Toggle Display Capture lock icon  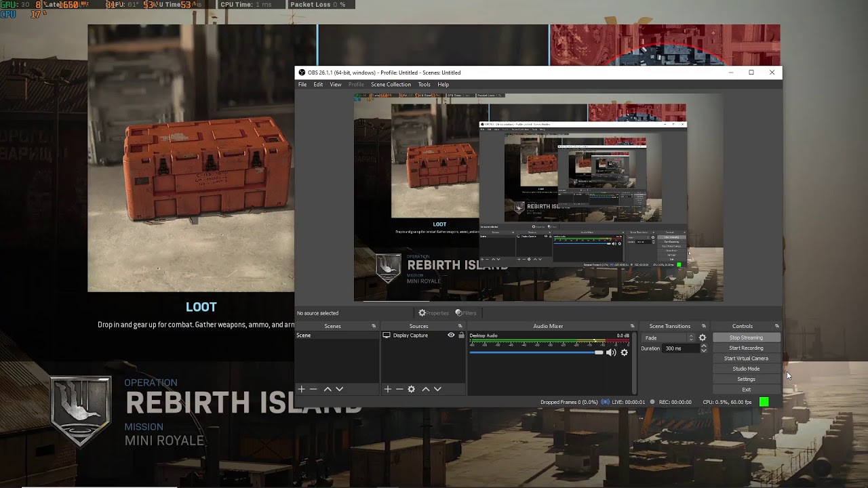tap(461, 335)
